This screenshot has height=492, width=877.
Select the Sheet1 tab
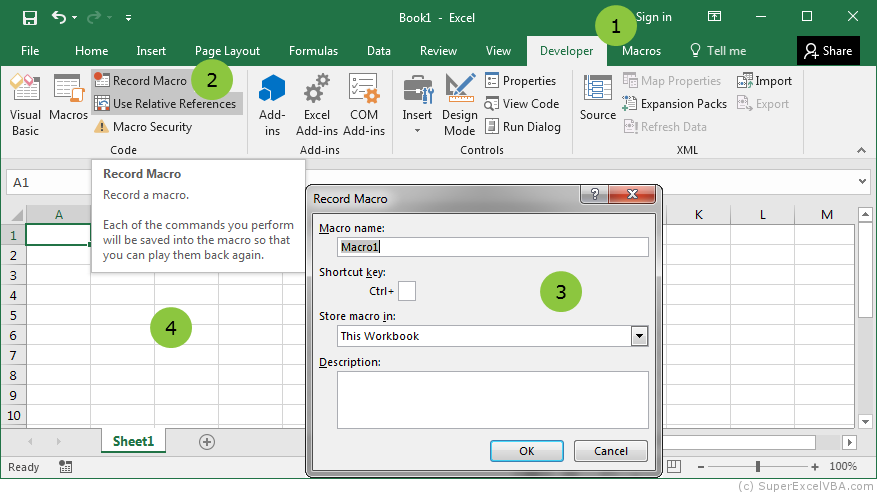click(x=133, y=441)
